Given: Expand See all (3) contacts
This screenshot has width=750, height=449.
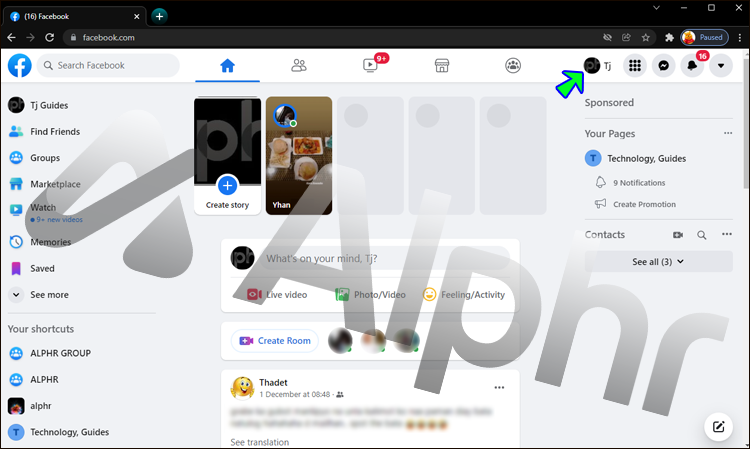Looking at the screenshot, I should (x=659, y=262).
